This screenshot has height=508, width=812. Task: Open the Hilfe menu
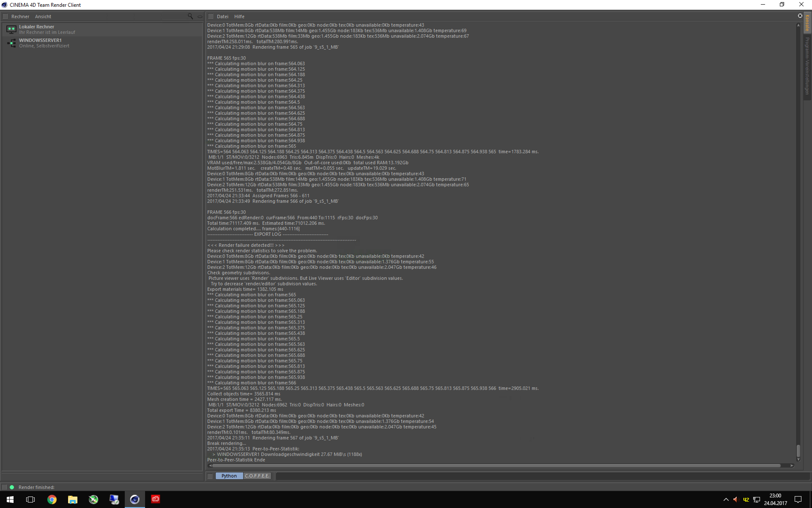239,17
